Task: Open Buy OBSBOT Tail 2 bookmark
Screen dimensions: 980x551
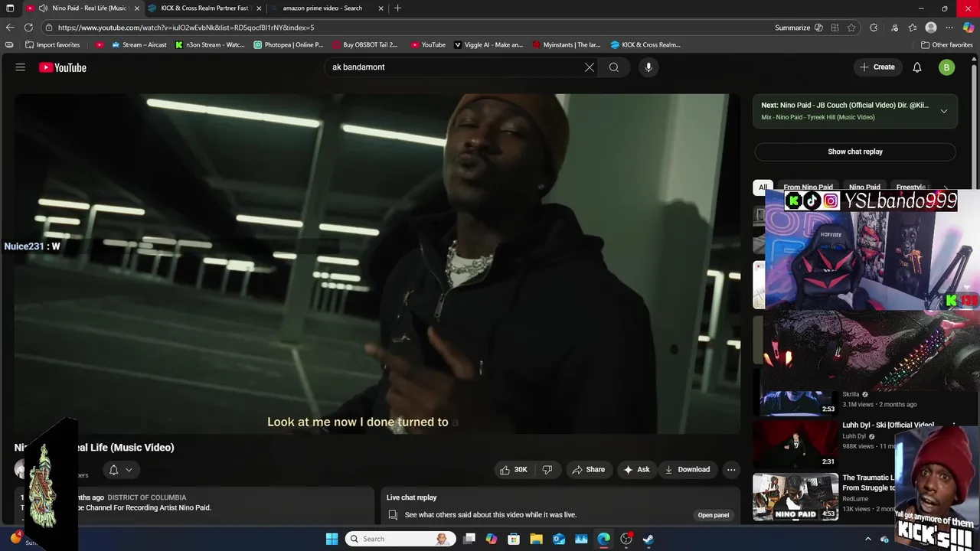Action: pyautogui.click(x=365, y=45)
